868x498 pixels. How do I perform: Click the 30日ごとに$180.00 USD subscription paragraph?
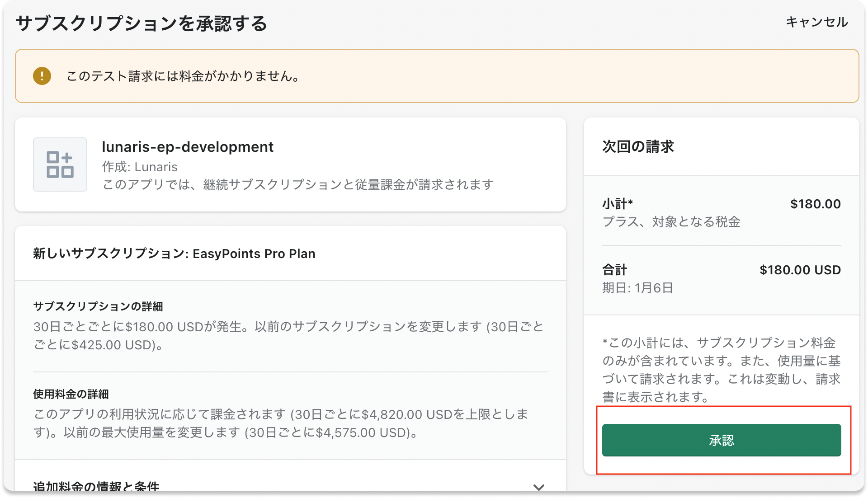(x=288, y=336)
